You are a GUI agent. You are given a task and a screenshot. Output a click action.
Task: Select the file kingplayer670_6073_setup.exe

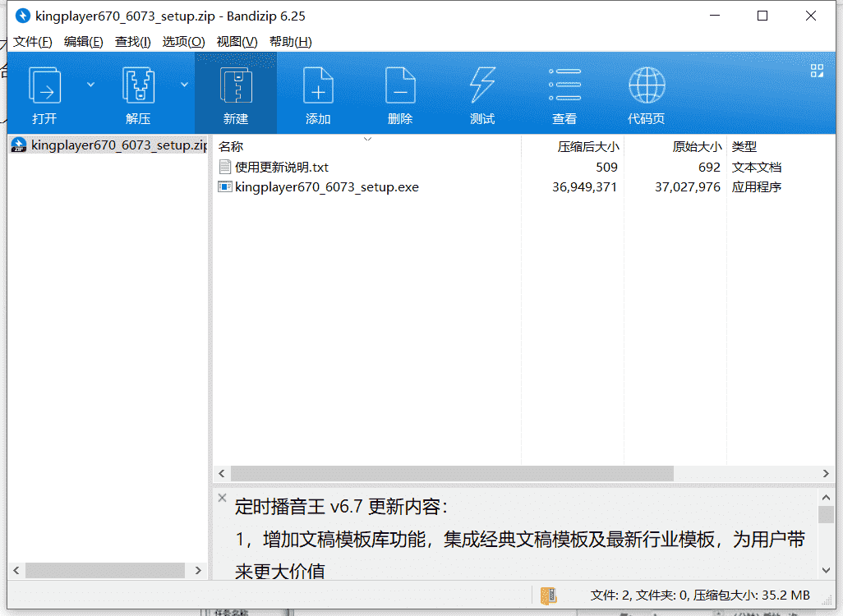(327, 187)
